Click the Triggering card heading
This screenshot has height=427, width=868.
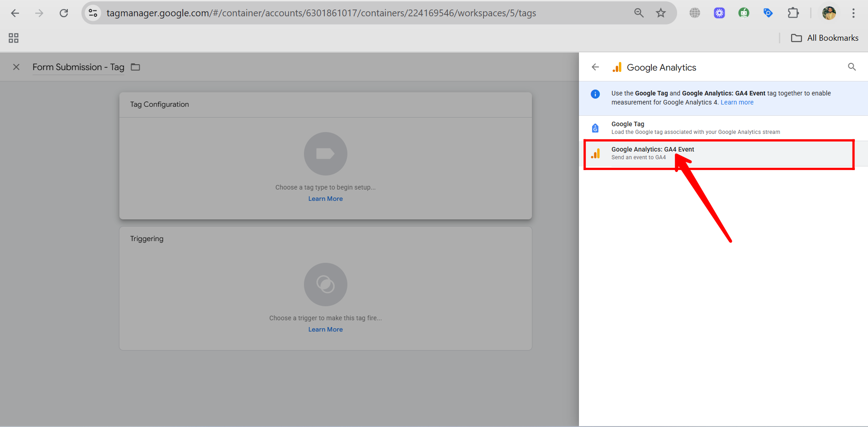tap(147, 239)
